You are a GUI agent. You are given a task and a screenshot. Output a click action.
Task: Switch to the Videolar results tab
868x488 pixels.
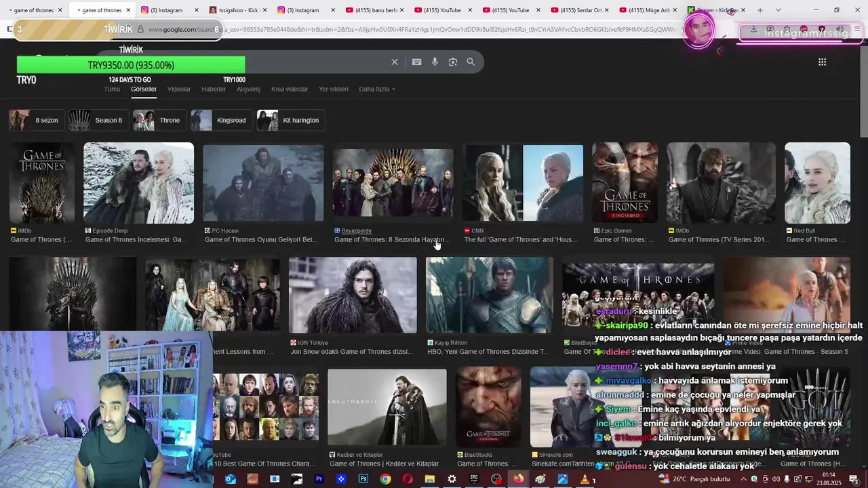pyautogui.click(x=179, y=89)
